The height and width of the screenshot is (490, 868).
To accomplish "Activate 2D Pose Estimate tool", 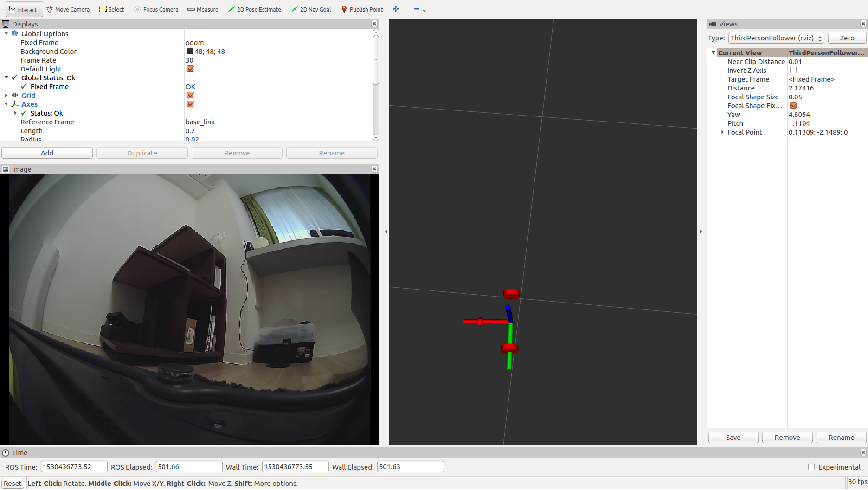I will point(254,9).
